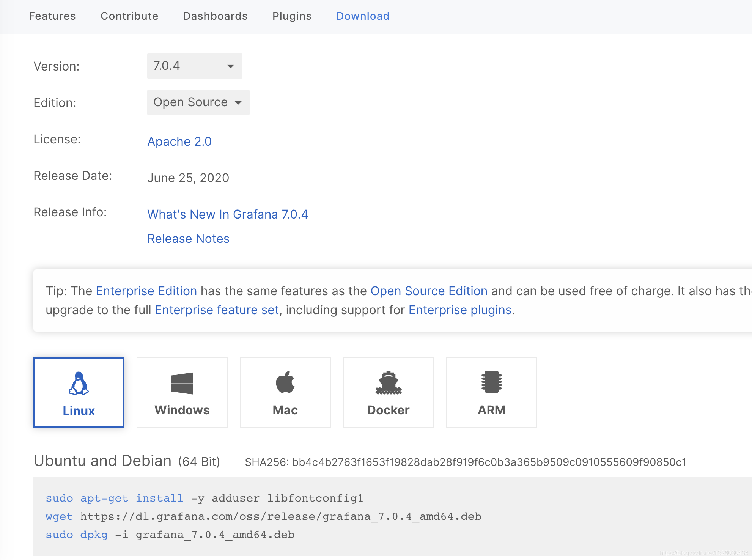The width and height of the screenshot is (752, 560).
Task: Click the Open Source Edition link
Action: 429,291
